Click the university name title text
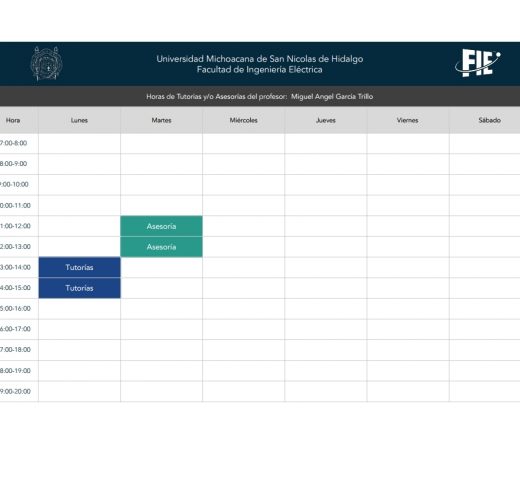 260,59
